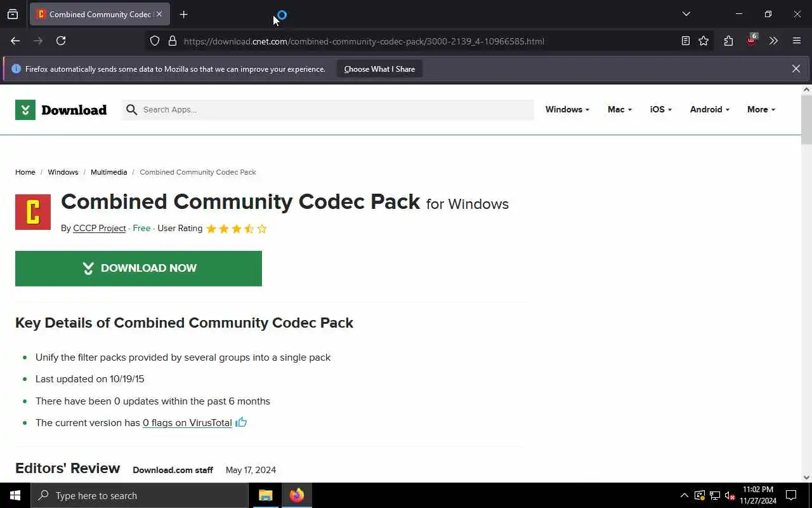Viewport: 812px width, 508px height.
Task: Open Windows breadcrumb link
Action: pos(63,172)
